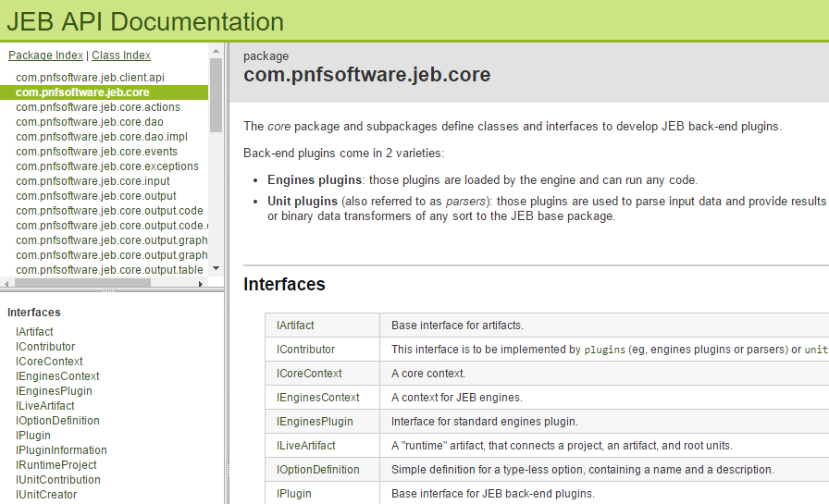Click the horizontal pane splitter handle
This screenshot has height=504, width=829.
pos(109,290)
